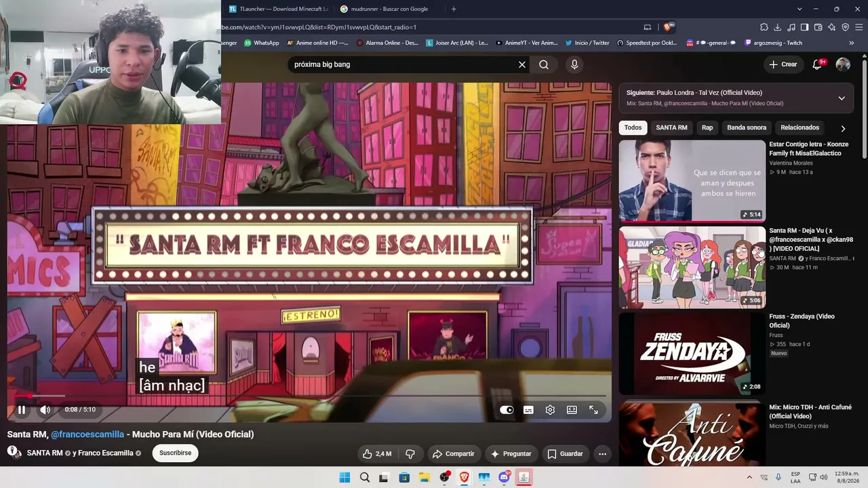
Task: Open video player settings gear
Action: click(x=550, y=409)
